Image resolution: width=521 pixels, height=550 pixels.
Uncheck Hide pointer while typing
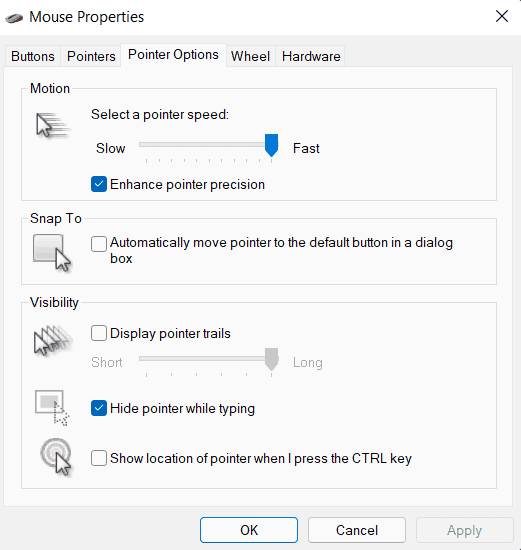pyautogui.click(x=99, y=408)
